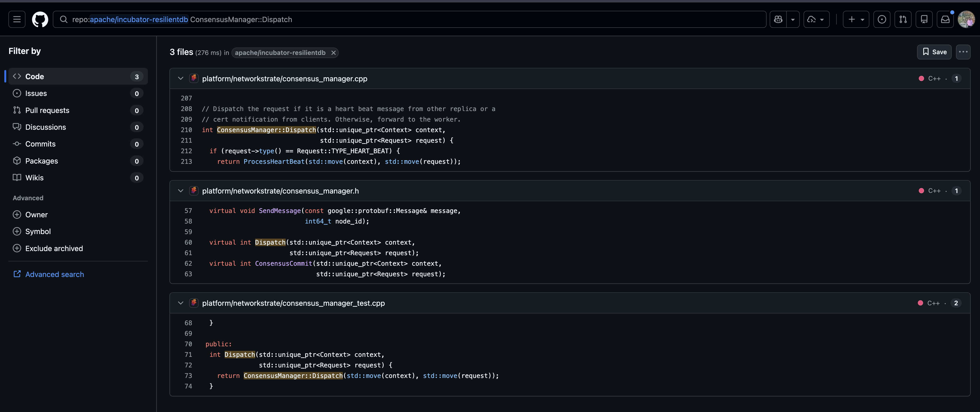Select the Issues filter
The height and width of the screenshot is (412, 980).
coord(78,94)
